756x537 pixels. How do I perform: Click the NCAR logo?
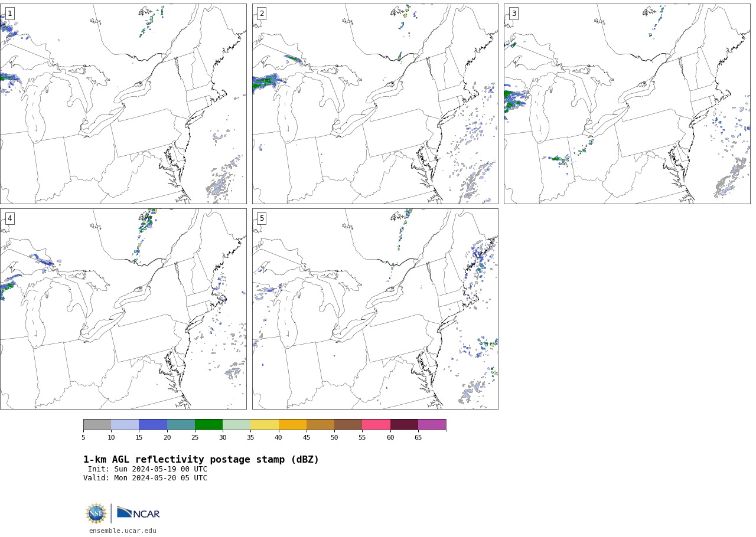[x=138, y=513]
